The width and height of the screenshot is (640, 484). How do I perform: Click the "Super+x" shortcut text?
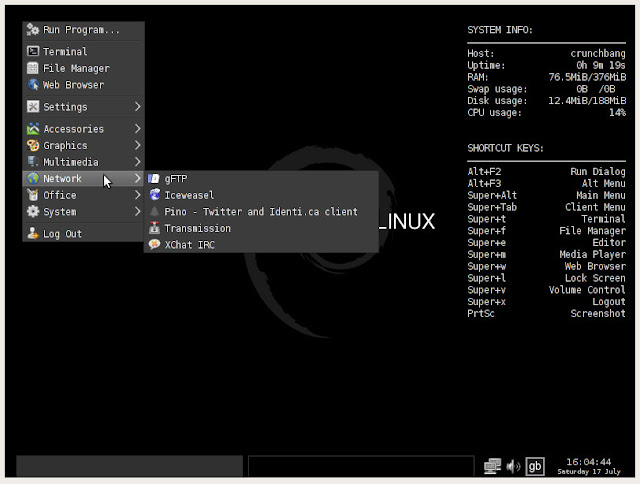pos(487,302)
